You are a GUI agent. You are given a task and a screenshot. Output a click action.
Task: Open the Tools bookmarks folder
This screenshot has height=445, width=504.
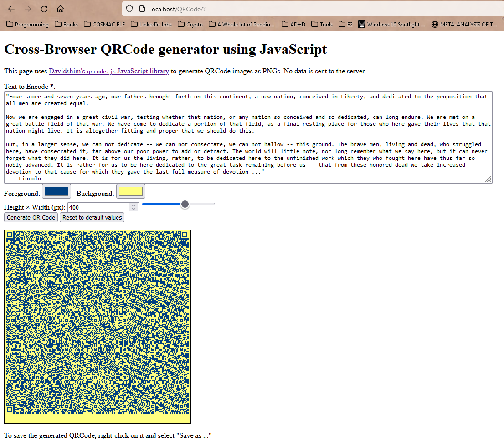point(322,25)
